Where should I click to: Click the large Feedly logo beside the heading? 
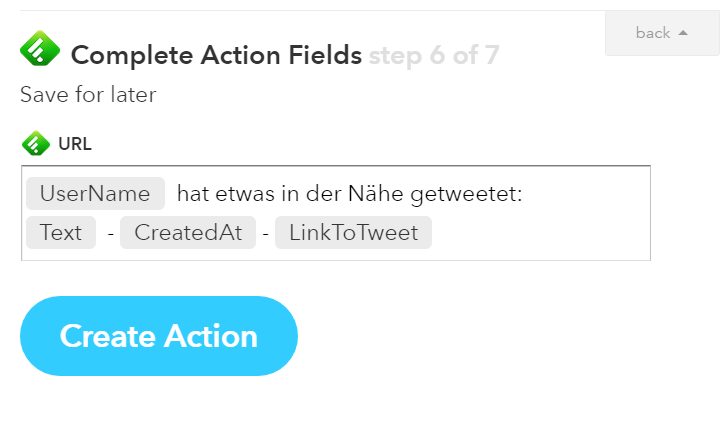[40, 48]
